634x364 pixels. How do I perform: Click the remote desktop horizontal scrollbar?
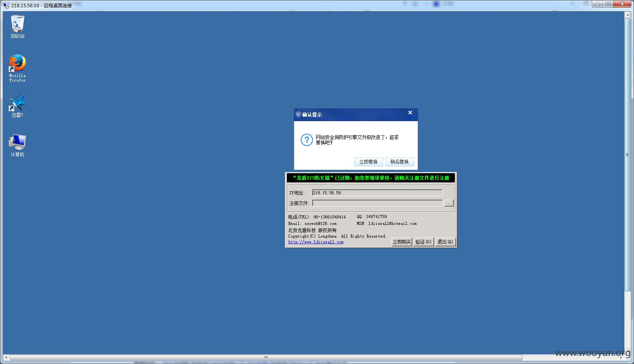[x=266, y=357]
